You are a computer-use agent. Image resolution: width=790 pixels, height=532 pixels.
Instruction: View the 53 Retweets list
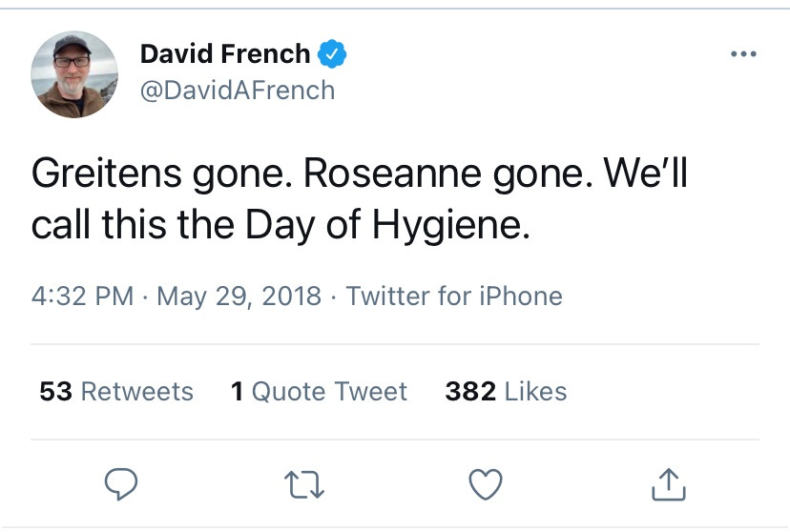[116, 392]
